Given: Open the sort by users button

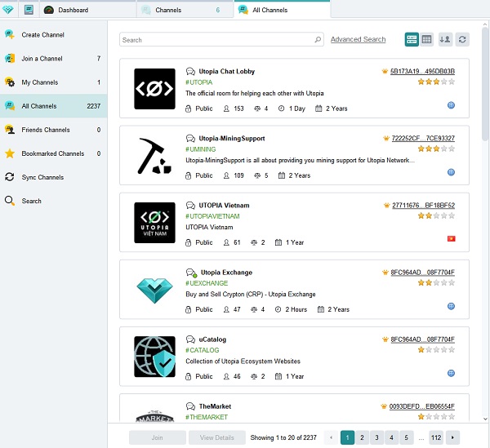Looking at the screenshot, I should (x=445, y=39).
